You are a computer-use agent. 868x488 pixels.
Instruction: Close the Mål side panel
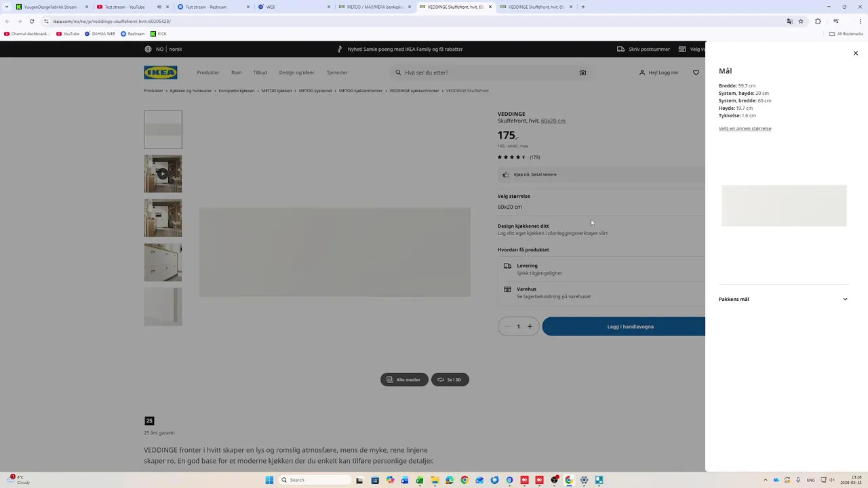(x=855, y=53)
